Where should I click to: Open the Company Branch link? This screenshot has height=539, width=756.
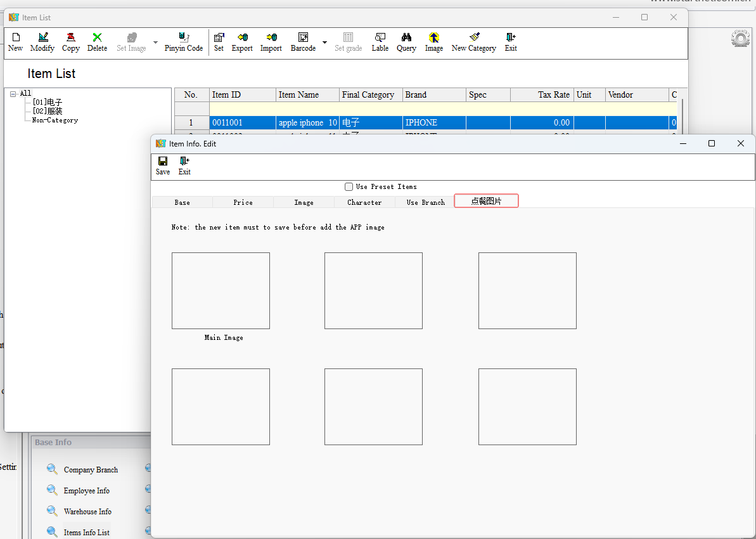91,470
